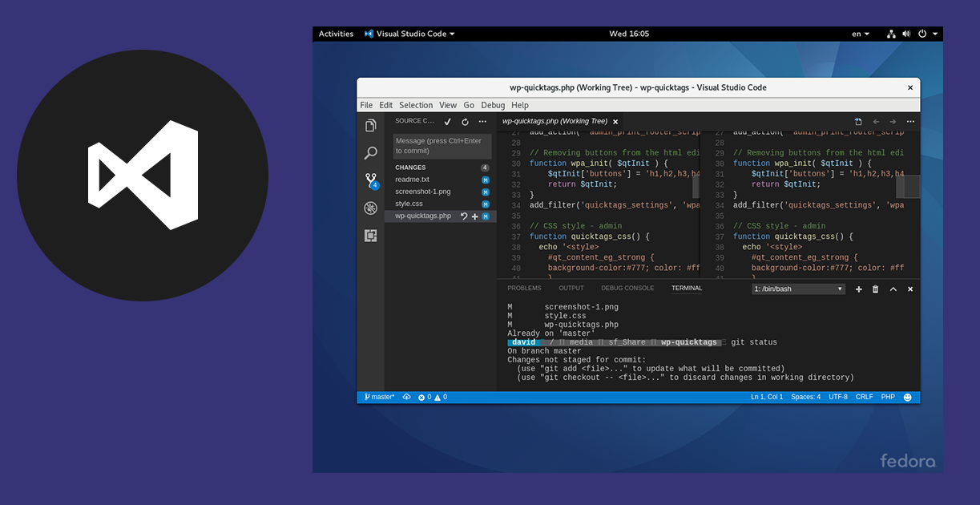This screenshot has width=980, height=505.
Task: Open the Search view in activity bar
Action: point(370,152)
